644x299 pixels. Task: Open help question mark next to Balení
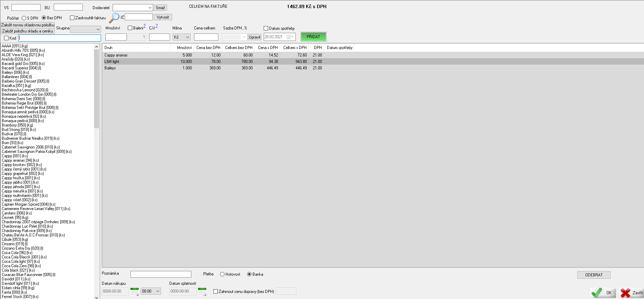145,26
